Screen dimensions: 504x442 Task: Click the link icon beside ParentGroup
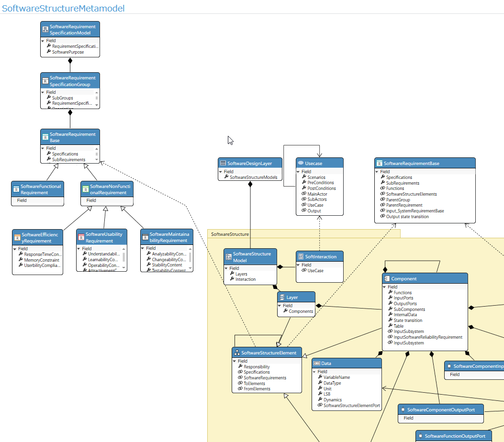pos(382,199)
